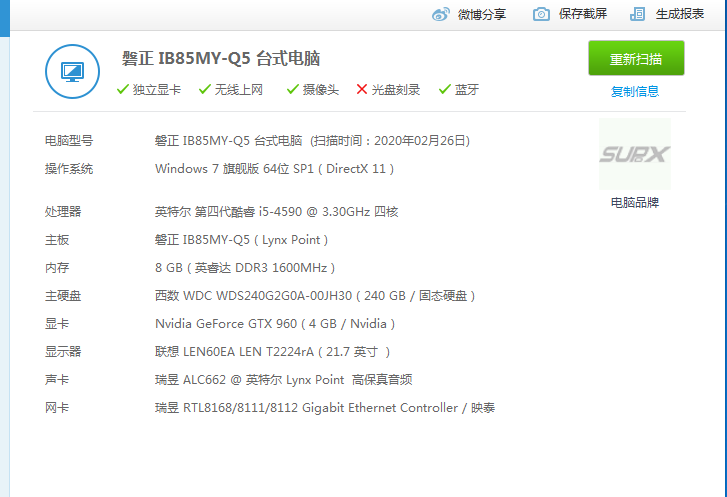This screenshot has height=497, width=727.
Task: Click heading 磐正 IB85MY-Q5 台式电脑
Action: 221,58
